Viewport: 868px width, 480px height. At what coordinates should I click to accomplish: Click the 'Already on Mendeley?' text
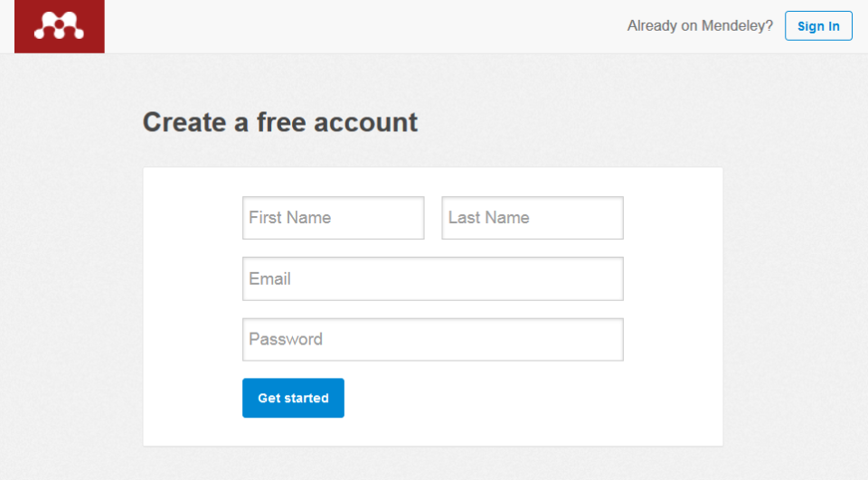pyautogui.click(x=700, y=26)
